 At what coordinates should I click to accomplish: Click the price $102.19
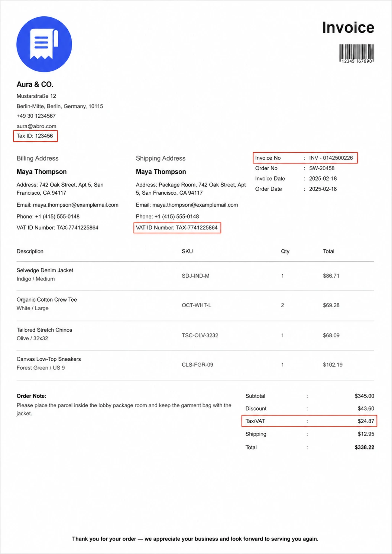[333, 365]
